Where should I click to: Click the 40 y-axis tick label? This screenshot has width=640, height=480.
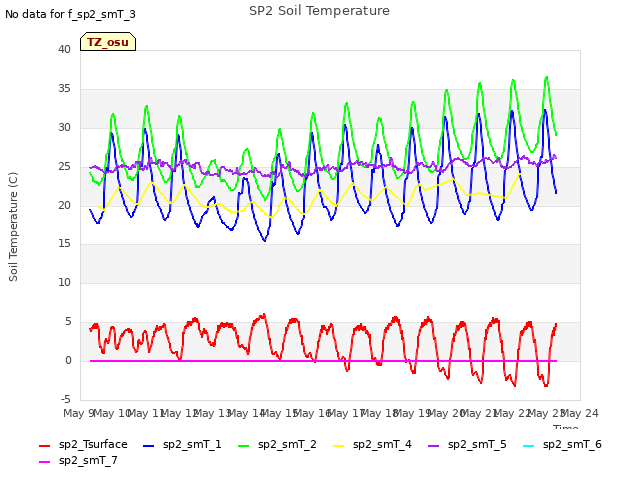coord(64,49)
